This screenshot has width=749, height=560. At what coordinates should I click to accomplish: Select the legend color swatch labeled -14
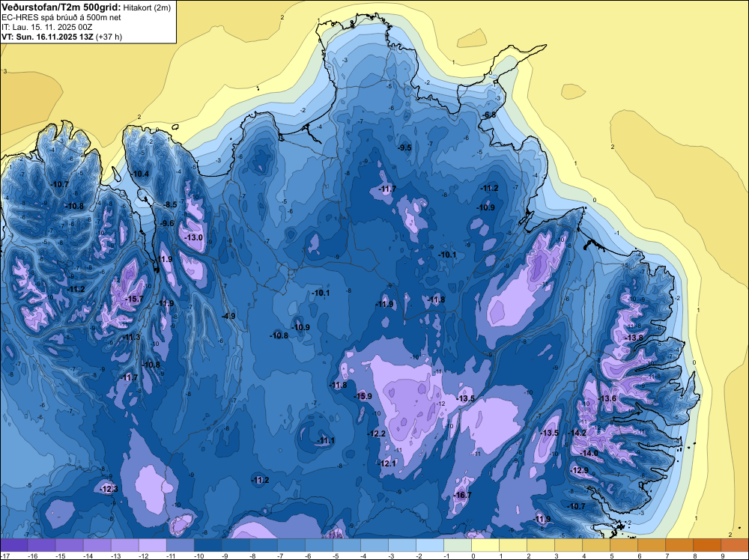(x=97, y=545)
